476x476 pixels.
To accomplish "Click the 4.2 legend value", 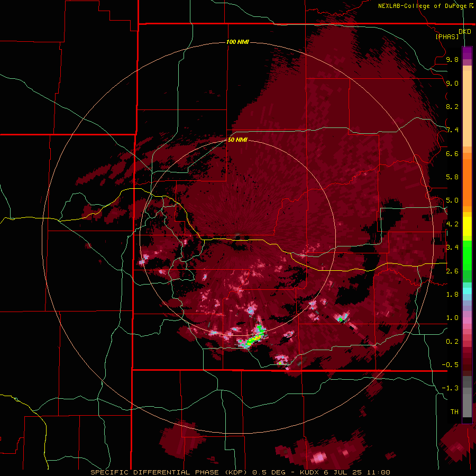I will click(452, 224).
